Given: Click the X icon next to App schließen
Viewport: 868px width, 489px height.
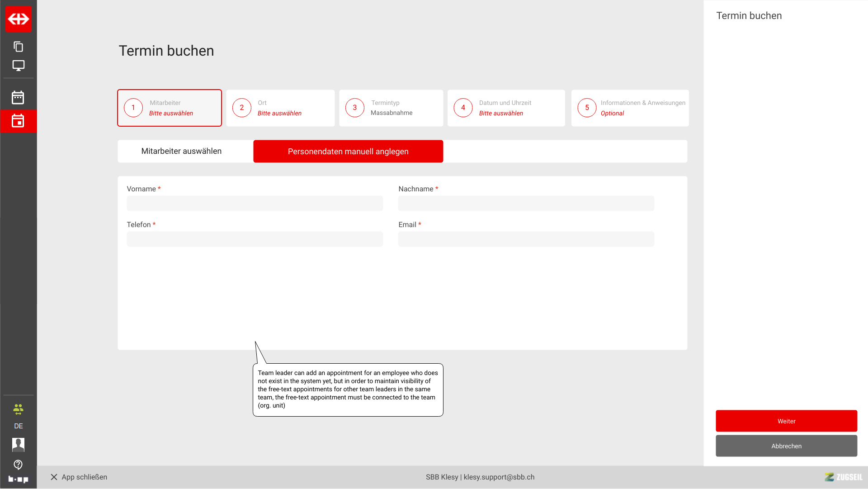Looking at the screenshot, I should [x=54, y=477].
